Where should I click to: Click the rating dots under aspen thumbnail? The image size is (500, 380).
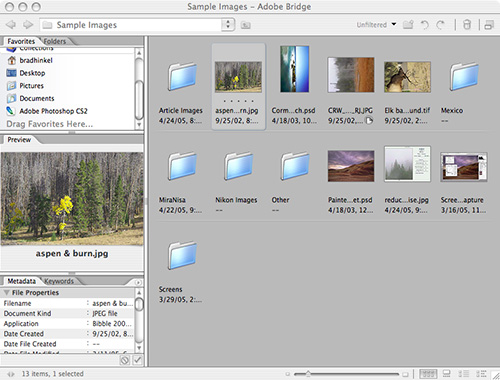click(x=238, y=101)
